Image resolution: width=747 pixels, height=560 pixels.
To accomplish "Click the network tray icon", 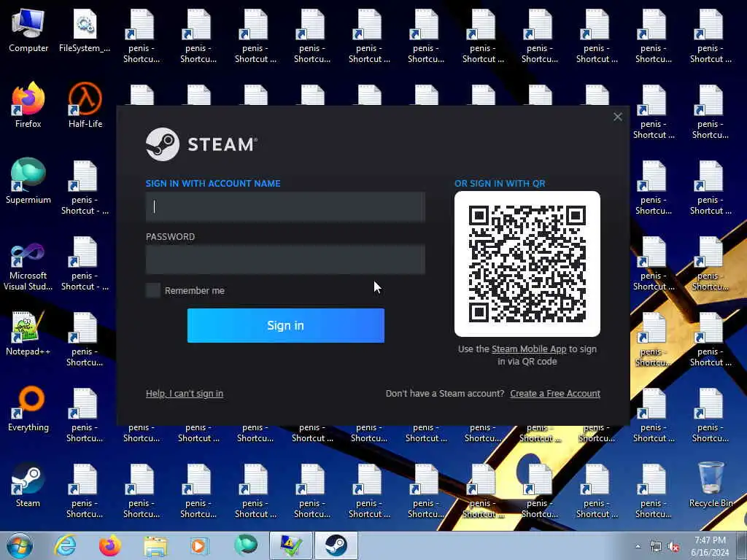I will point(656,547).
